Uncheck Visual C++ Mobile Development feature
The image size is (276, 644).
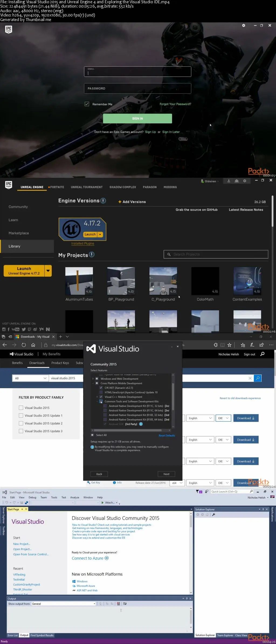[x=101, y=397]
